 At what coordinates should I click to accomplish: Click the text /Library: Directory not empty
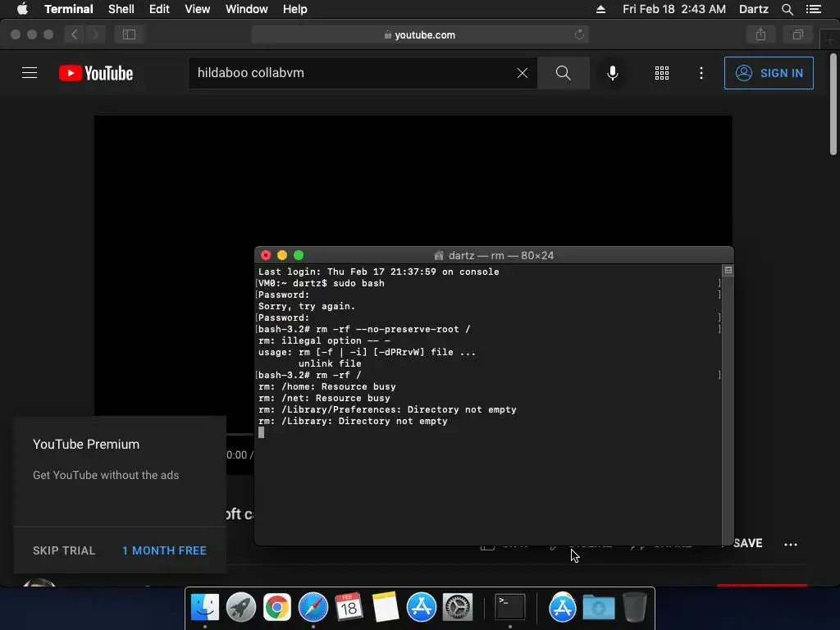point(364,421)
